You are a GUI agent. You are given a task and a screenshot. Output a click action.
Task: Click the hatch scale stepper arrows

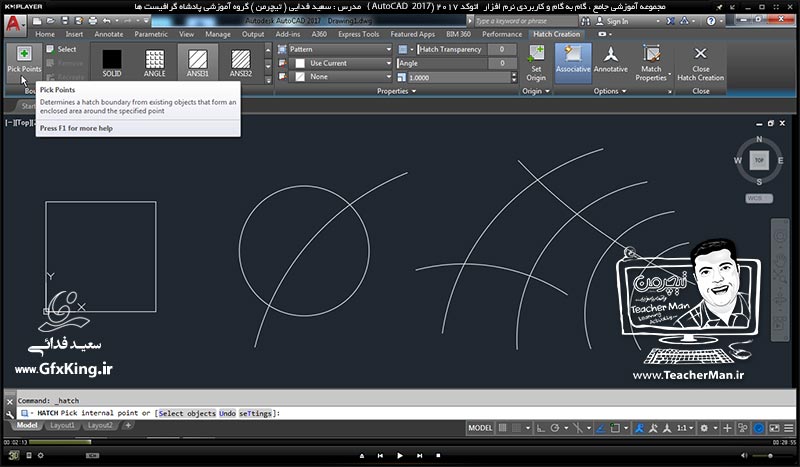coord(514,78)
